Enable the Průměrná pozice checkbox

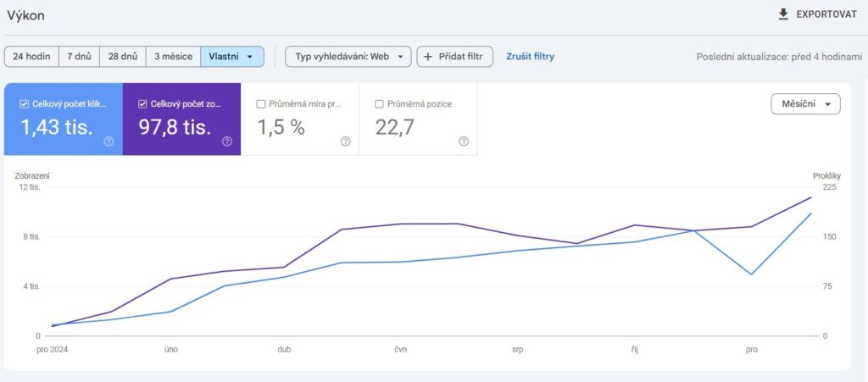(380, 104)
